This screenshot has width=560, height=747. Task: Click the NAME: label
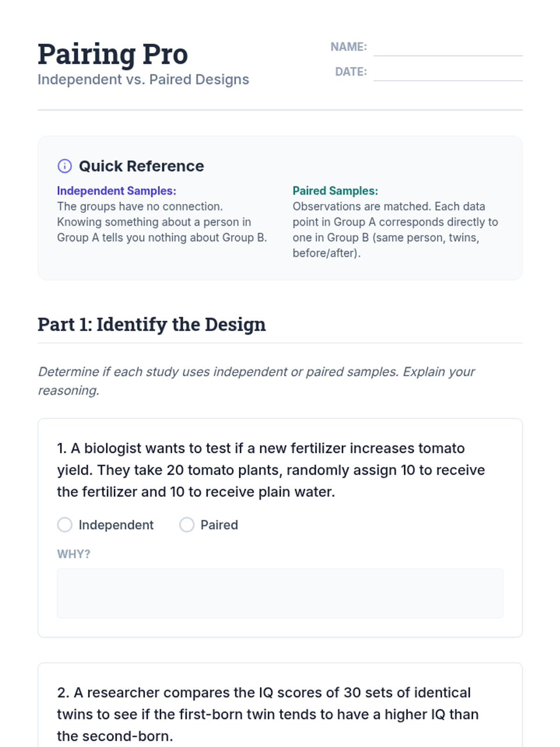(349, 47)
